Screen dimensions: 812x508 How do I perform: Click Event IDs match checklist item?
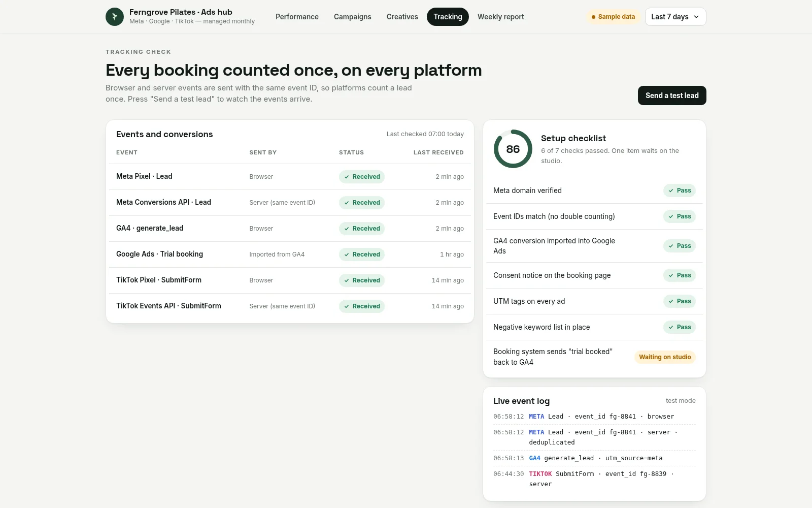tap(594, 216)
